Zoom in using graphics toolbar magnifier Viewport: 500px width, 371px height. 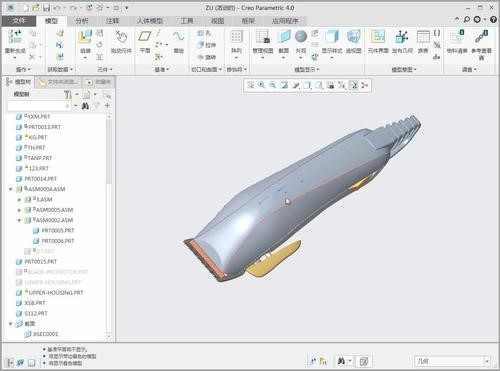click(262, 85)
